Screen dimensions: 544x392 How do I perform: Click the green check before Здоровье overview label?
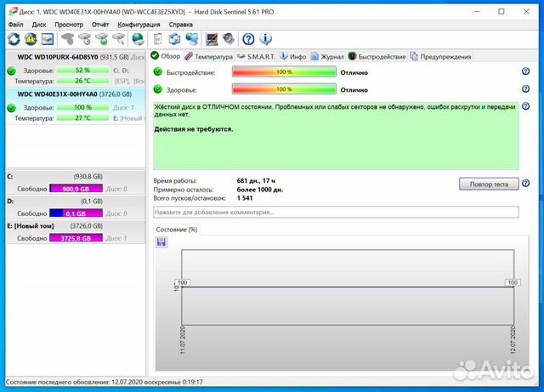click(x=158, y=89)
